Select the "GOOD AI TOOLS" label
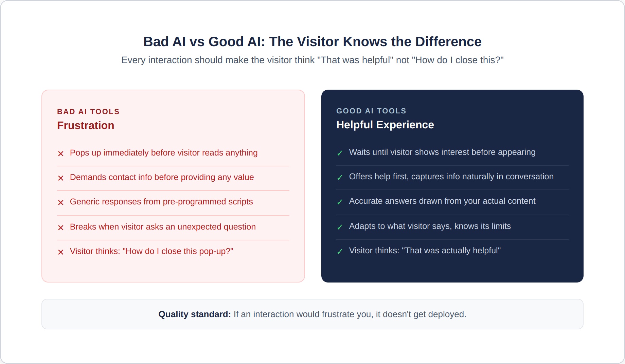The image size is (625, 364). tap(371, 111)
